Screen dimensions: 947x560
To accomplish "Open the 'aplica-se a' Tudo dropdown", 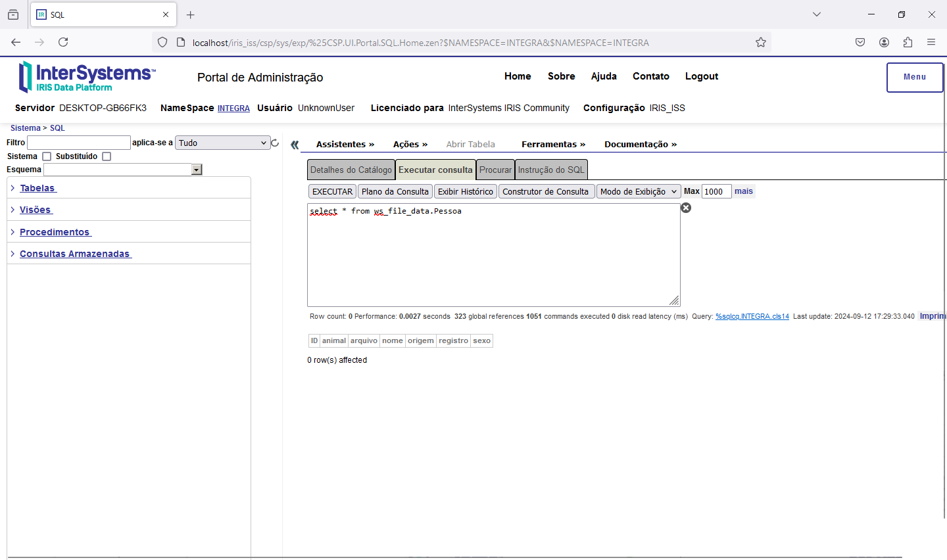I will (x=222, y=143).
